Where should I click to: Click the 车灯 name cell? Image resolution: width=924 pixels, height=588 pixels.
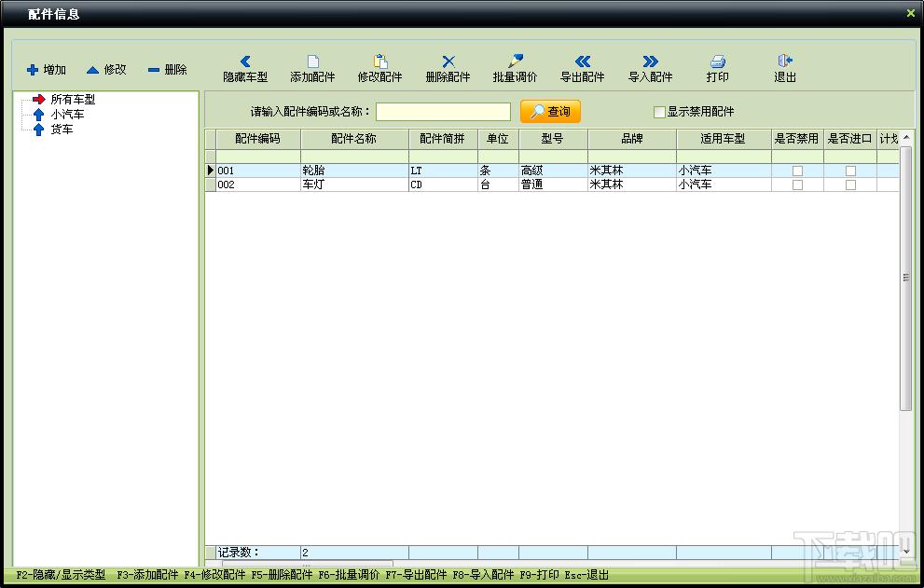[354, 185]
